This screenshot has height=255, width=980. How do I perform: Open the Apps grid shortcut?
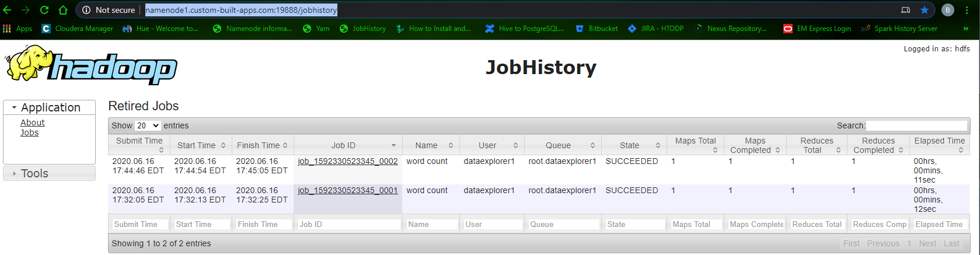[18, 29]
